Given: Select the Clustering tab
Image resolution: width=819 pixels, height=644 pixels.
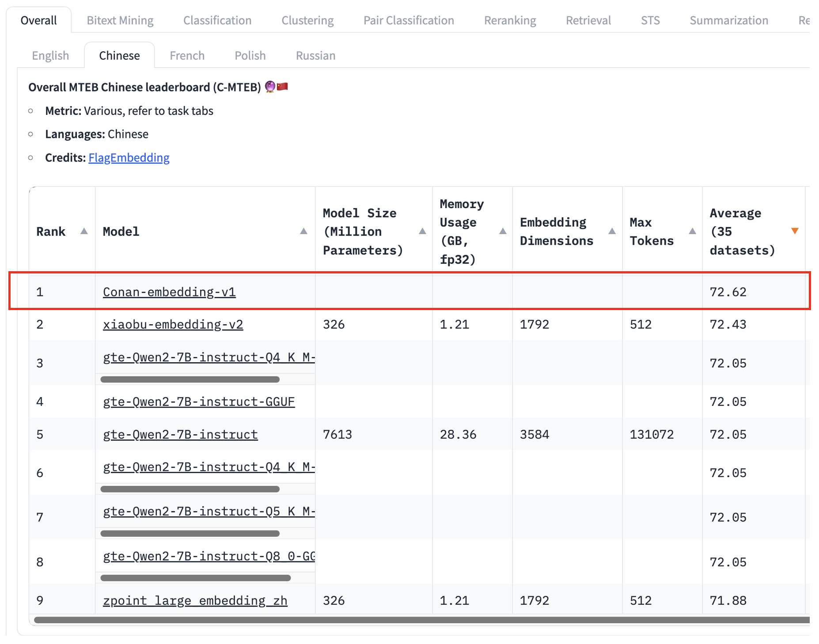Looking at the screenshot, I should click(x=307, y=20).
